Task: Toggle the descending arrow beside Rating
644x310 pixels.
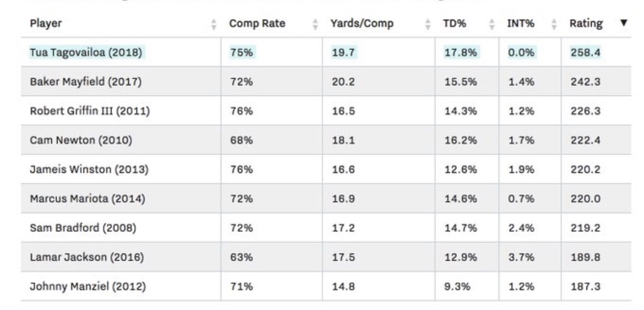Action: (624, 23)
